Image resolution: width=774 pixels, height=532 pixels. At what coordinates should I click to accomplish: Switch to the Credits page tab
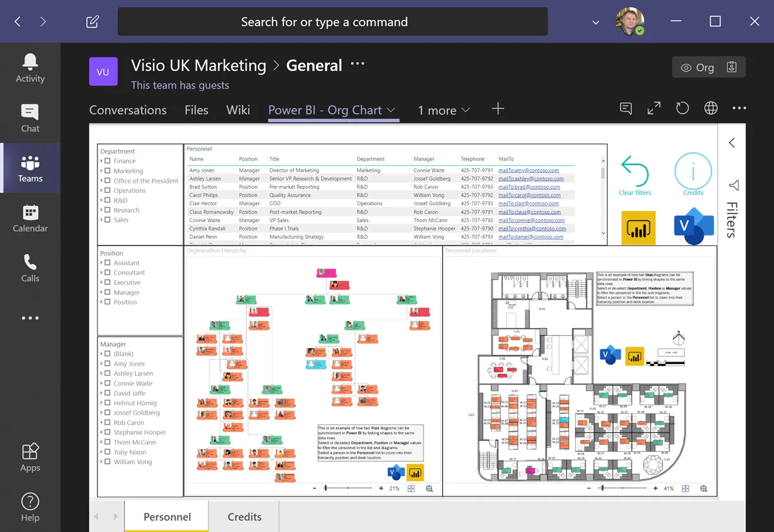(244, 517)
